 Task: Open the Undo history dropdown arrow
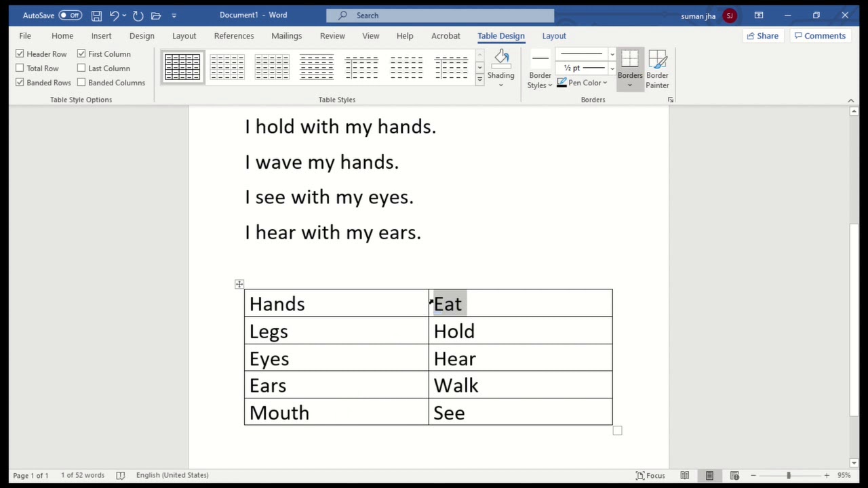click(124, 16)
